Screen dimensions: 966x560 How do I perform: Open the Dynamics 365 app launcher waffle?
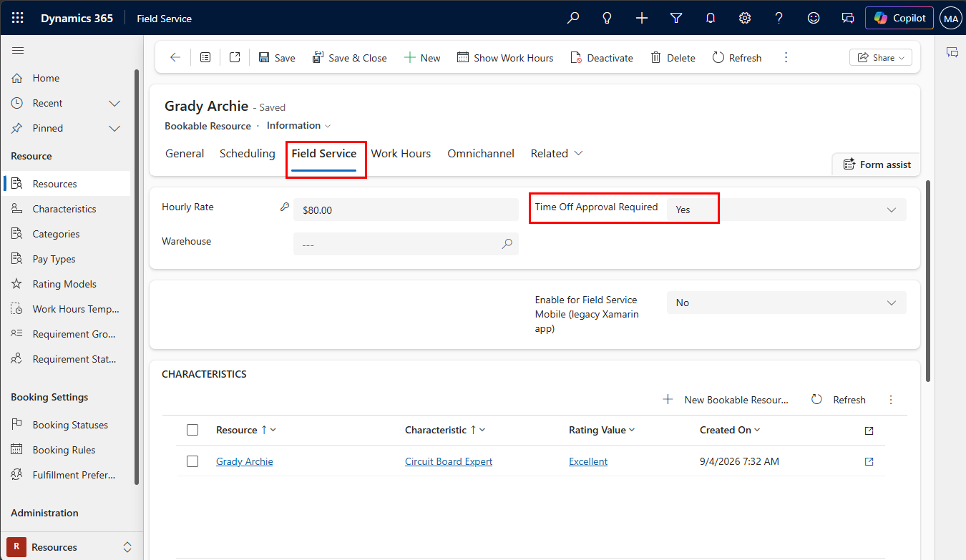(17, 18)
